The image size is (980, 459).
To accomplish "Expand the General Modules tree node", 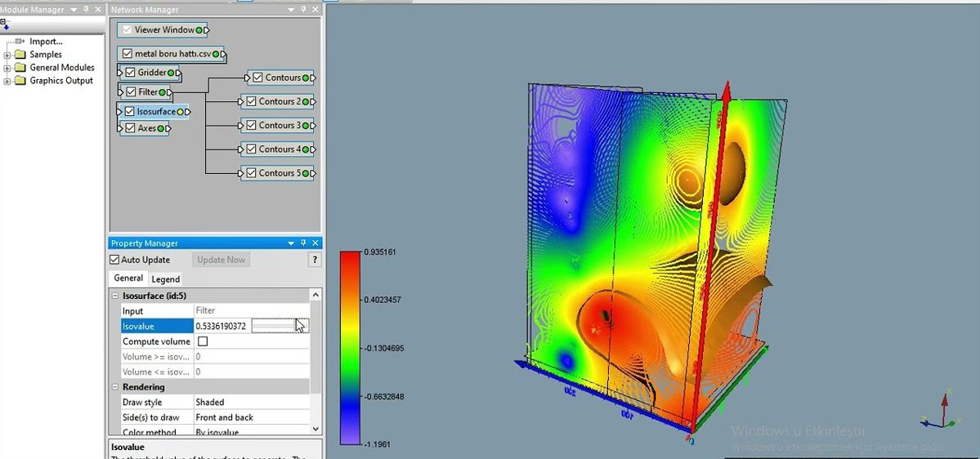I will tap(7, 68).
